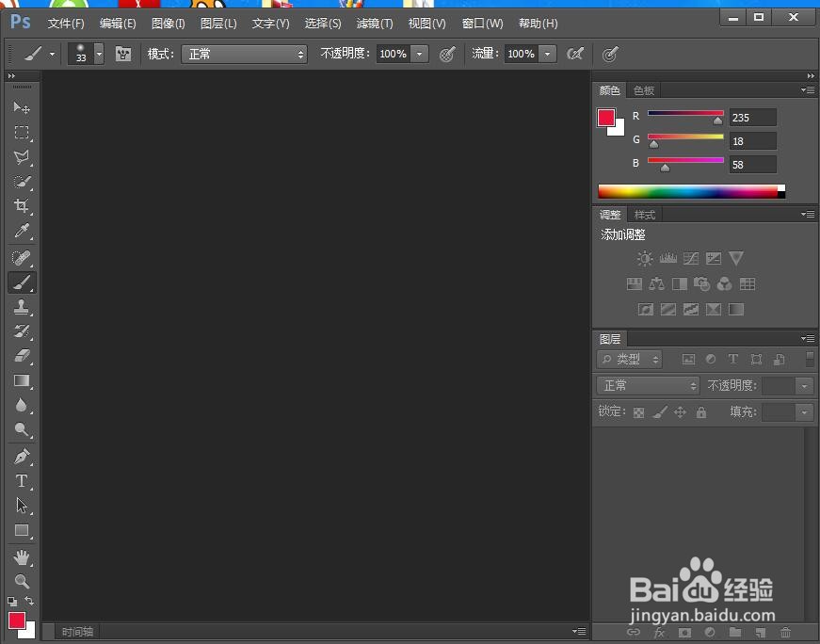Add a Brightness/Contrast adjustment

click(645, 258)
